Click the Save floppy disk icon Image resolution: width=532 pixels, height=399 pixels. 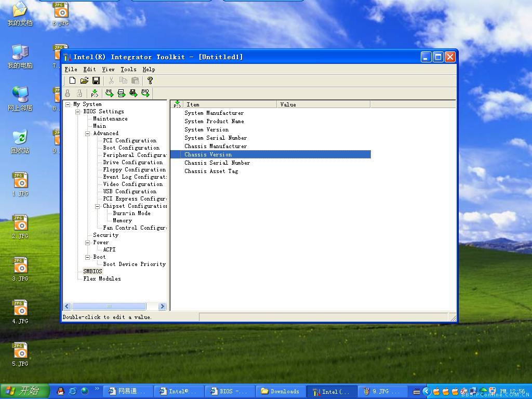click(96, 81)
